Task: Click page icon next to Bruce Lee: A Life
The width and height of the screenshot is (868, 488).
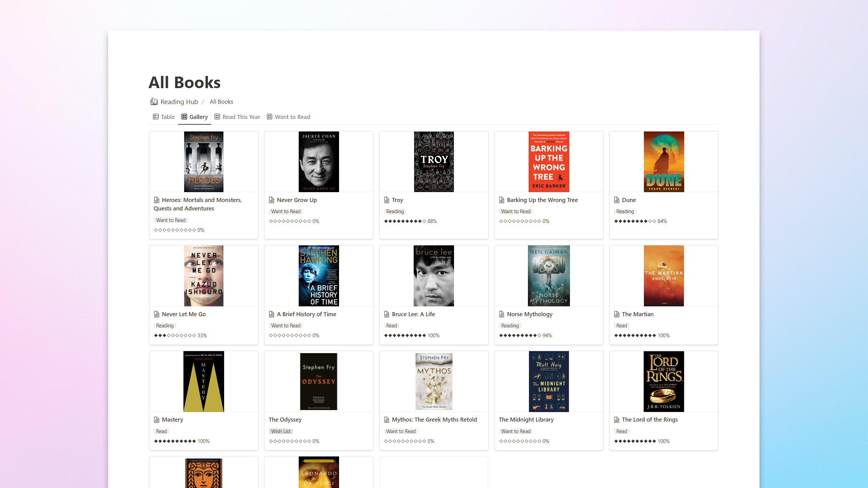Action: pyautogui.click(x=387, y=314)
